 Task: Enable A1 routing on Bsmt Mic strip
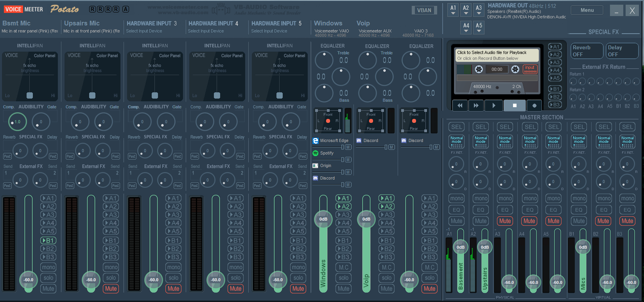tap(48, 198)
